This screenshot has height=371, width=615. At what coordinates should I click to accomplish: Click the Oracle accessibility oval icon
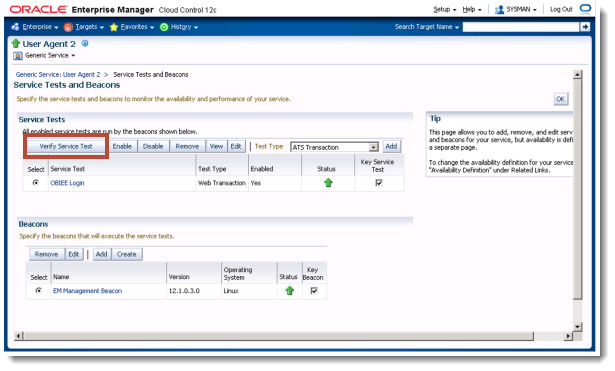point(585,9)
